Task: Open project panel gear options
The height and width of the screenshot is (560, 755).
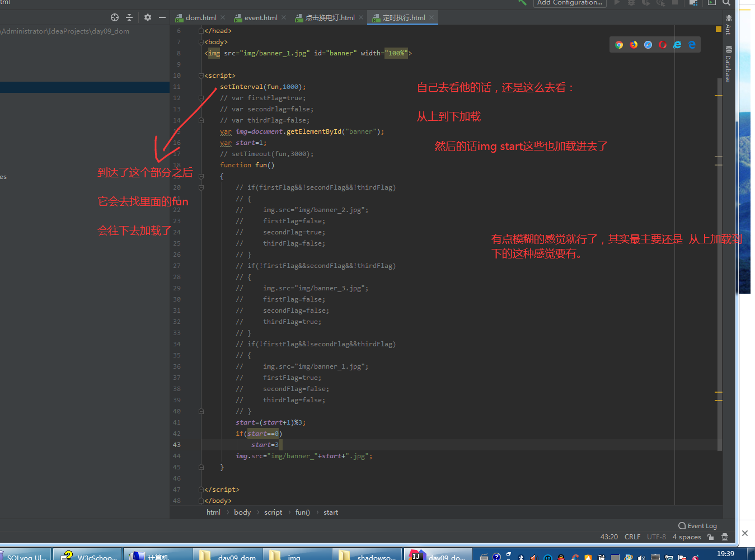Action: 148,17
